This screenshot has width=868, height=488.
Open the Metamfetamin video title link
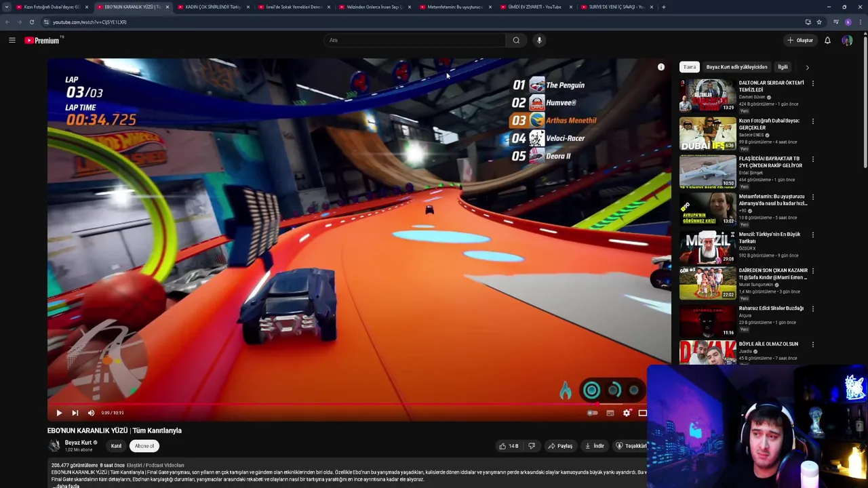tap(772, 200)
